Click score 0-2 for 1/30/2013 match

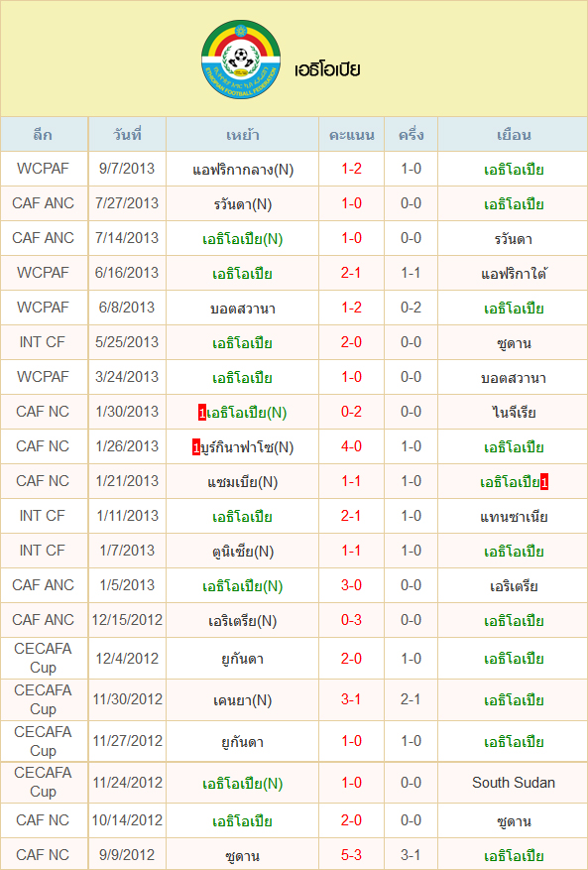352,413
